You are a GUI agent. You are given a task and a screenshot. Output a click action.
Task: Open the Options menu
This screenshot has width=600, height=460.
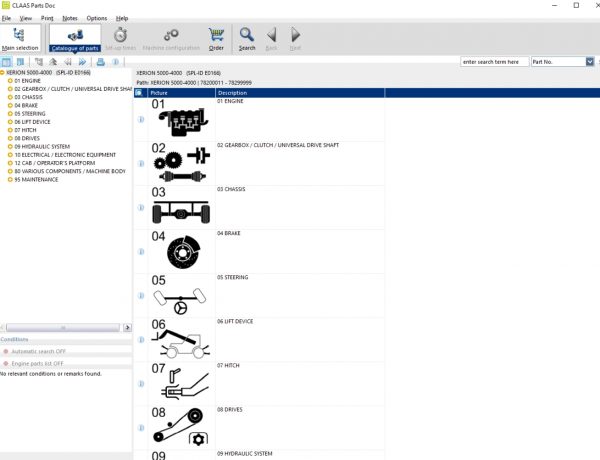click(x=97, y=18)
